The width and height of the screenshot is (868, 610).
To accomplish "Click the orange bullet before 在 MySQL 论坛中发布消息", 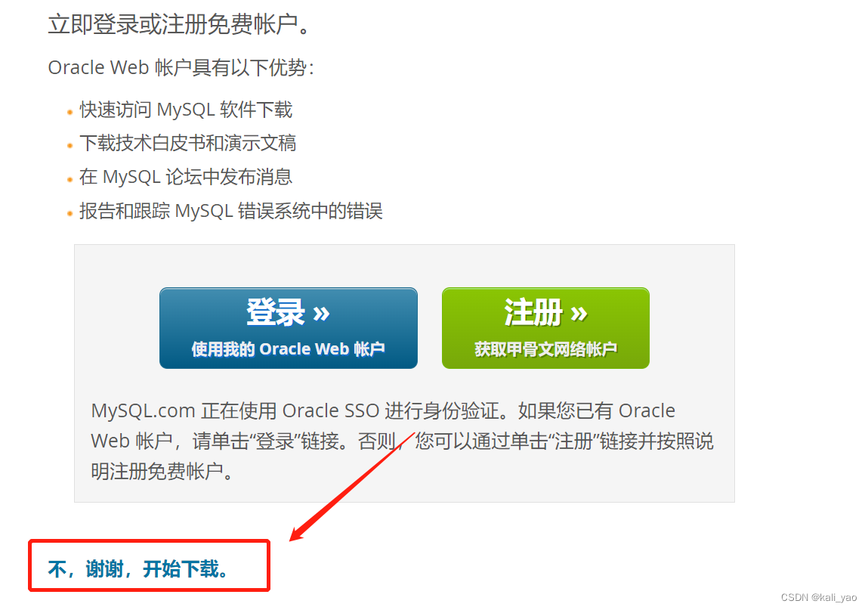I will click(x=70, y=179).
